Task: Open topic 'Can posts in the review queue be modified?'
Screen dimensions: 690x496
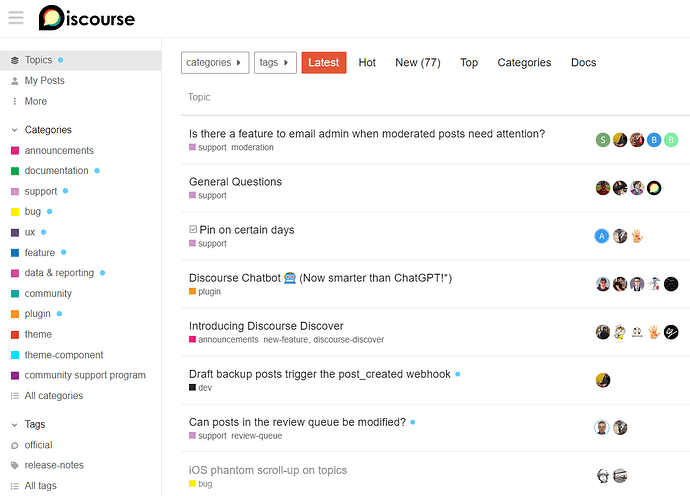Action: pyautogui.click(x=297, y=422)
